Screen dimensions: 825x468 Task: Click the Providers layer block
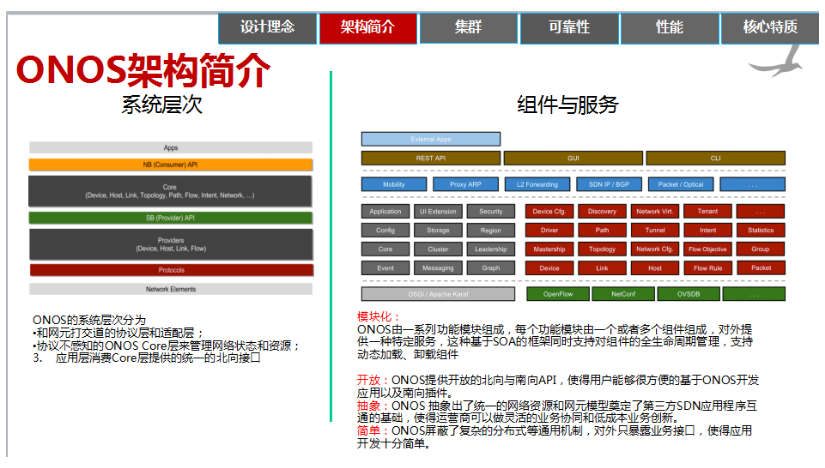pos(171,244)
